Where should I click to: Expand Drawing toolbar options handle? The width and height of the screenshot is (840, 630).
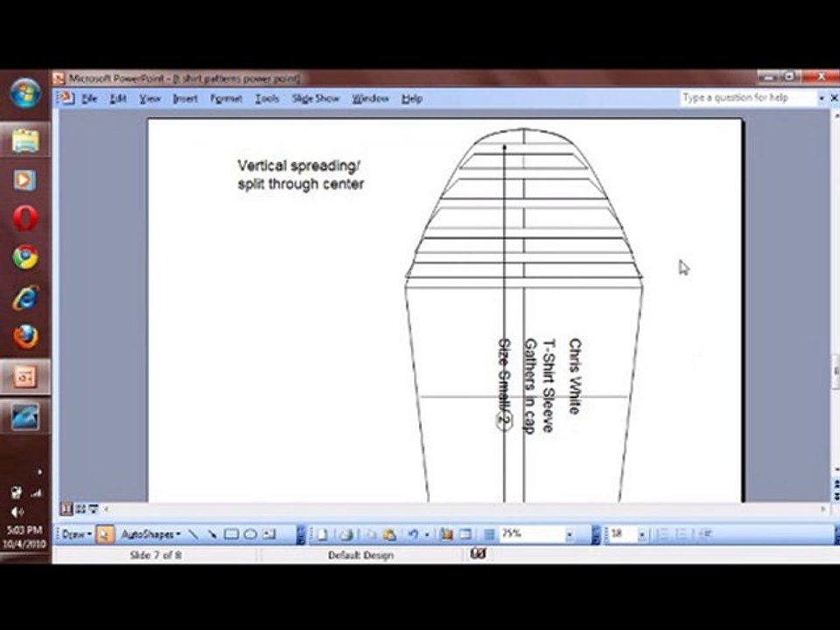click(x=301, y=534)
